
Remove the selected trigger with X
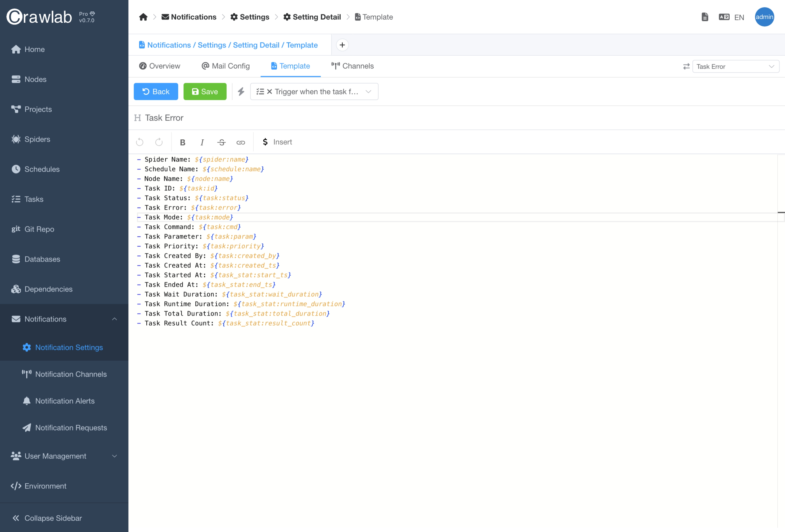269,92
